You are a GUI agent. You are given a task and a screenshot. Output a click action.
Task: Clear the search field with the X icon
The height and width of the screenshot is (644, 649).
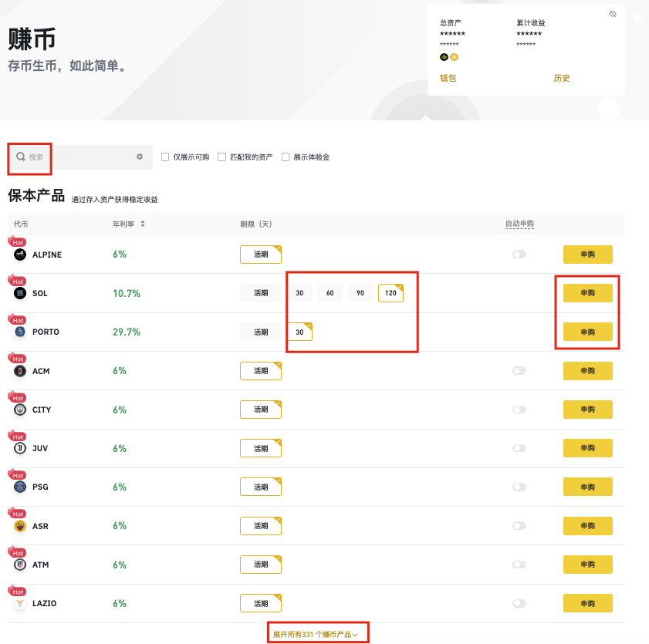tap(140, 157)
